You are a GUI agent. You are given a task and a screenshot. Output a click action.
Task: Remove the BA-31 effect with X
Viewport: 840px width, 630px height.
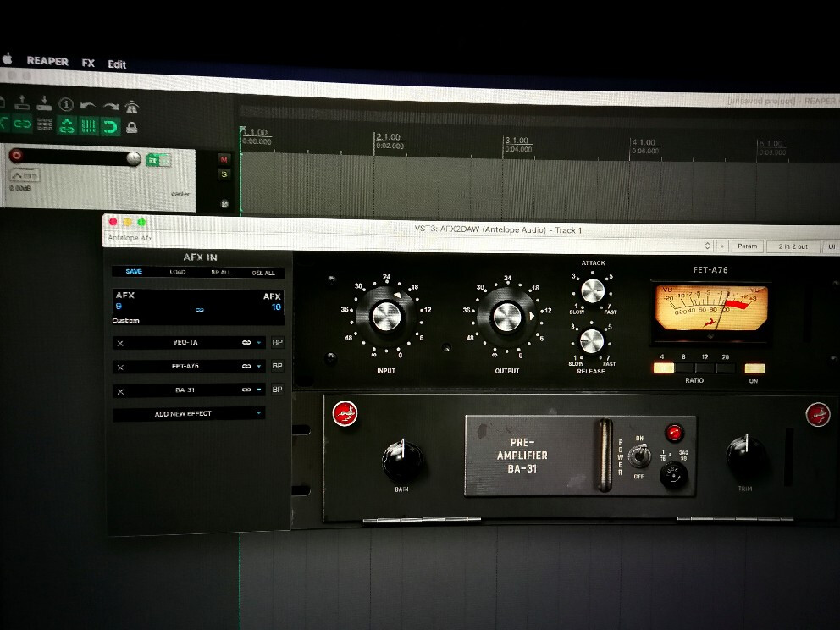point(120,391)
